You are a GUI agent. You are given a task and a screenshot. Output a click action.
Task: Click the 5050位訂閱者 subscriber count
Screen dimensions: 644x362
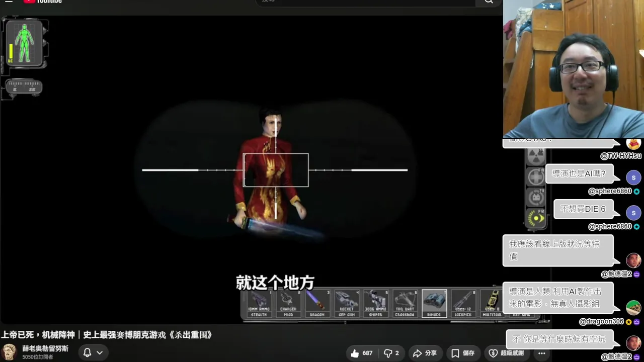tap(38, 357)
